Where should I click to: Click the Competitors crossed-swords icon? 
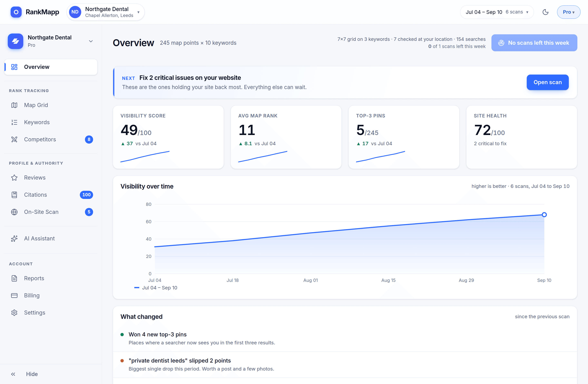[x=14, y=139]
